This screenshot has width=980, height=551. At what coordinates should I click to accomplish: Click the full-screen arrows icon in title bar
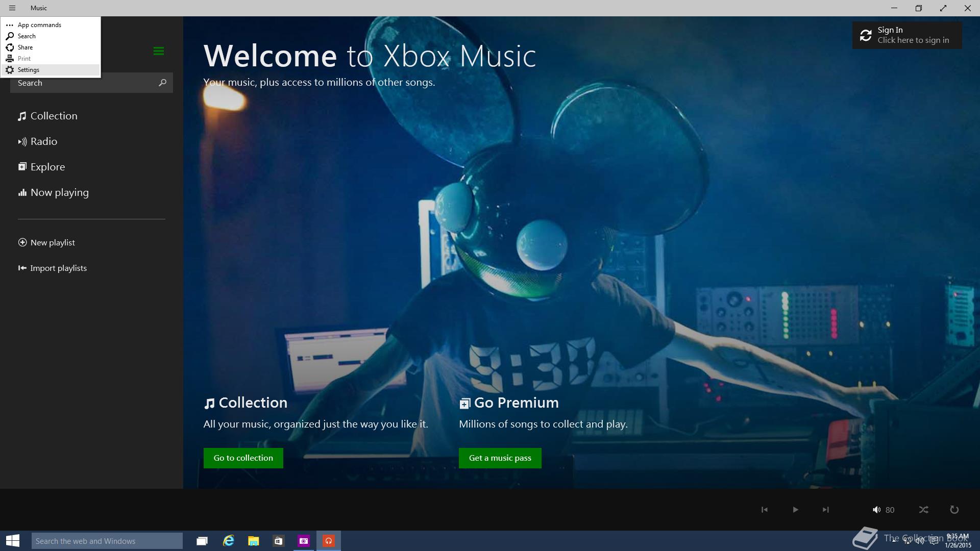(x=943, y=8)
